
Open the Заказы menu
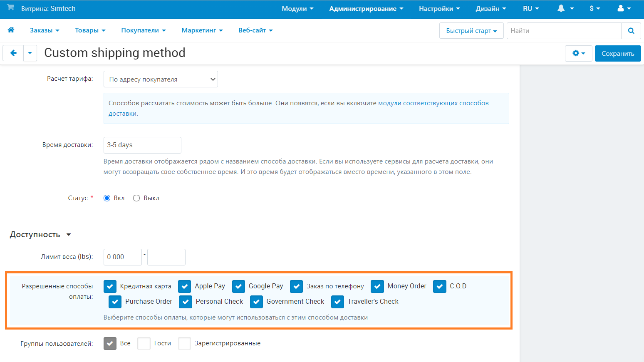(x=45, y=30)
